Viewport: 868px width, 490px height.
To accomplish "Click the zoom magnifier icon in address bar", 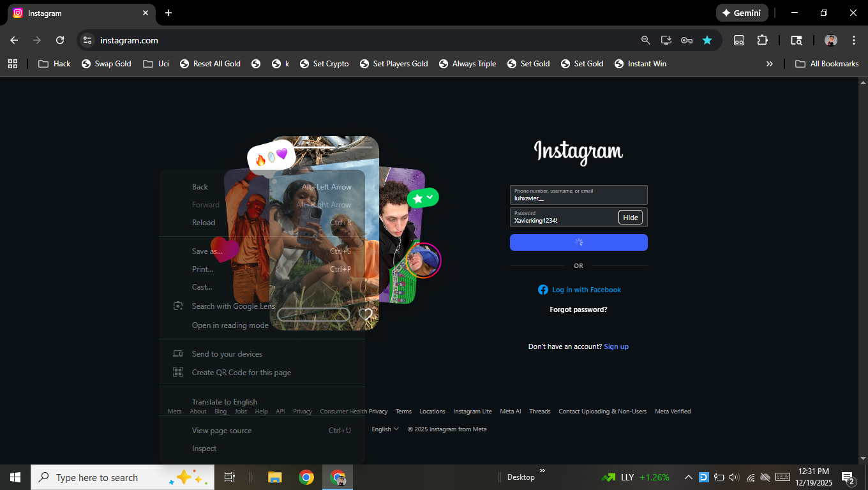I will pyautogui.click(x=646, y=40).
